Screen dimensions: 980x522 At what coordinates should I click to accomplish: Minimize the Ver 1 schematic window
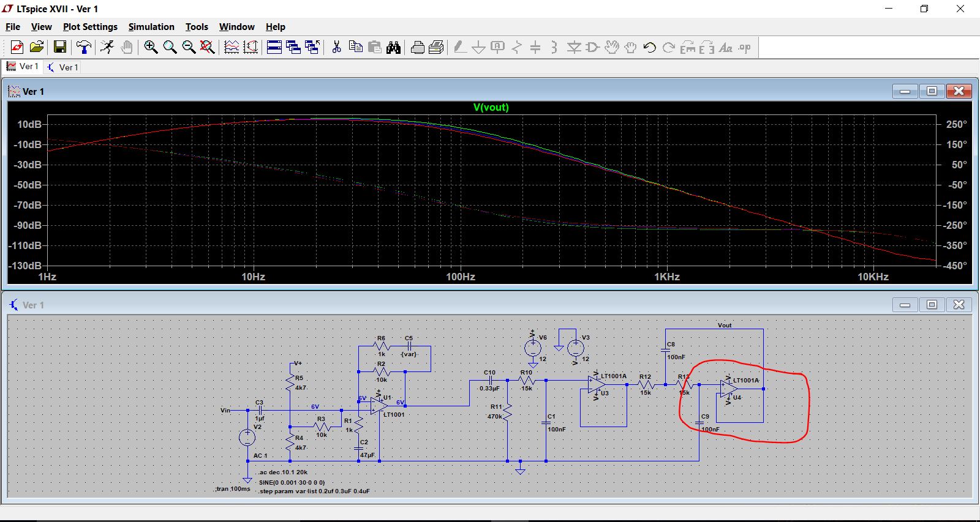905,304
